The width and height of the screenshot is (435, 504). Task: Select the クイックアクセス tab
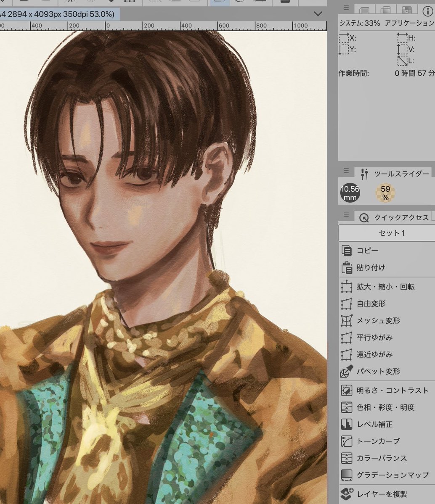pyautogui.click(x=395, y=217)
